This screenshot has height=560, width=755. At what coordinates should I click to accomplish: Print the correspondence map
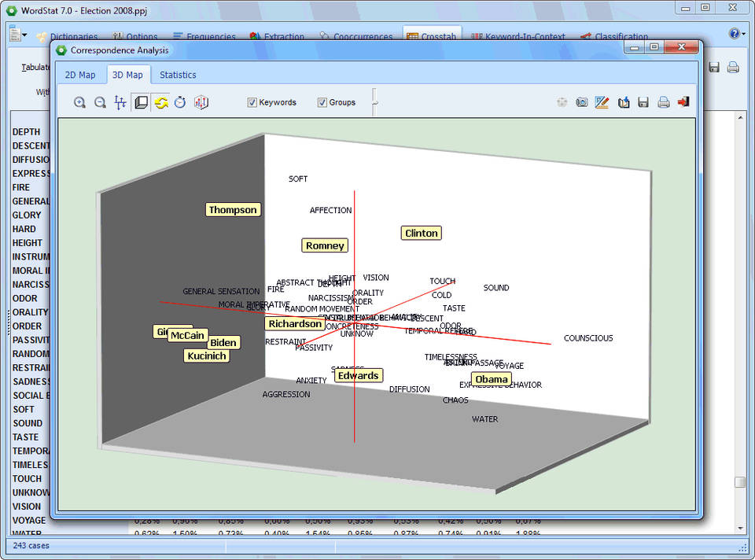(664, 102)
